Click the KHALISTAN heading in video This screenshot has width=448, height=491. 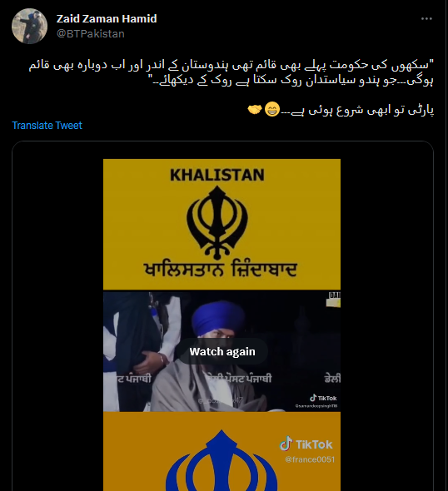pos(217,175)
